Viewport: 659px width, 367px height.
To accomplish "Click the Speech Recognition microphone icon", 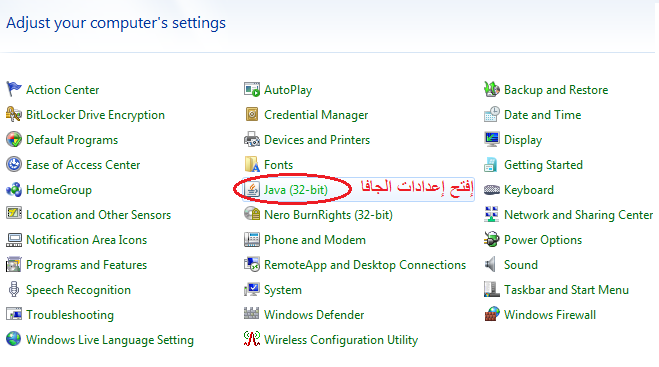I will pos(14,290).
